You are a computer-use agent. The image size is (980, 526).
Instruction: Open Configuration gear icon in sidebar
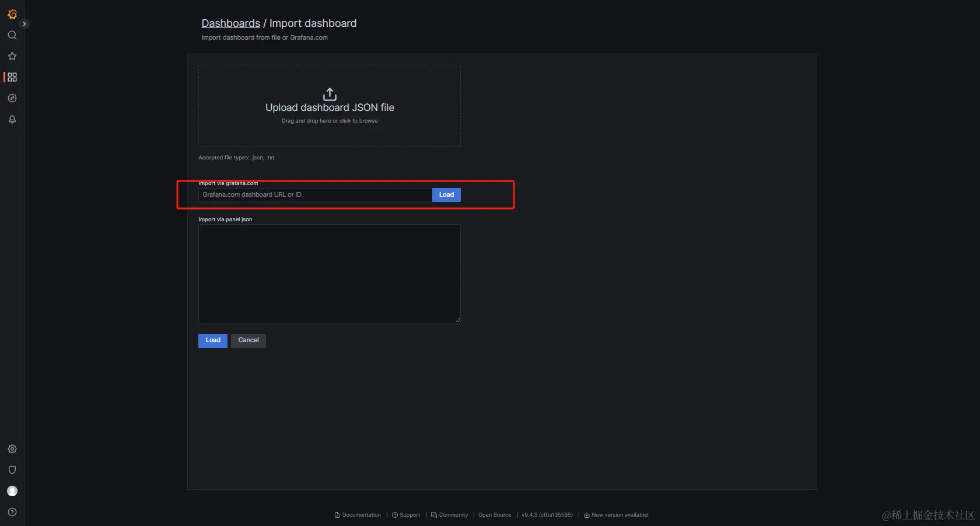coord(12,449)
